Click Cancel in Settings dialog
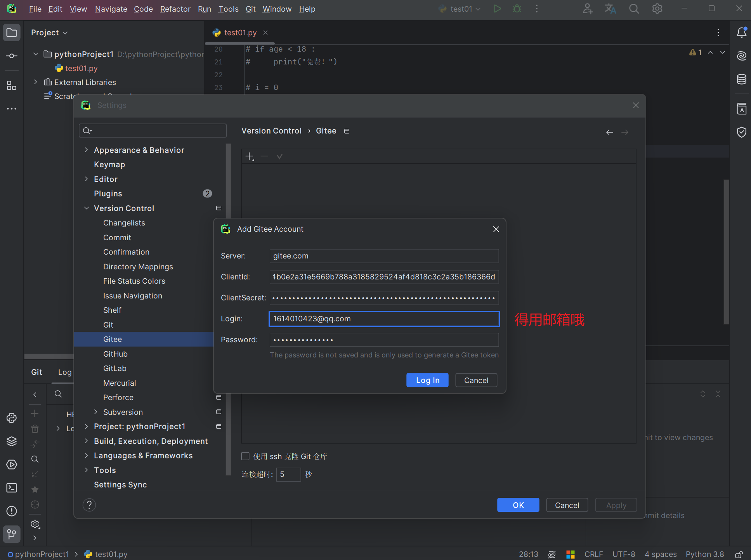This screenshot has height=560, width=751. [567, 505]
